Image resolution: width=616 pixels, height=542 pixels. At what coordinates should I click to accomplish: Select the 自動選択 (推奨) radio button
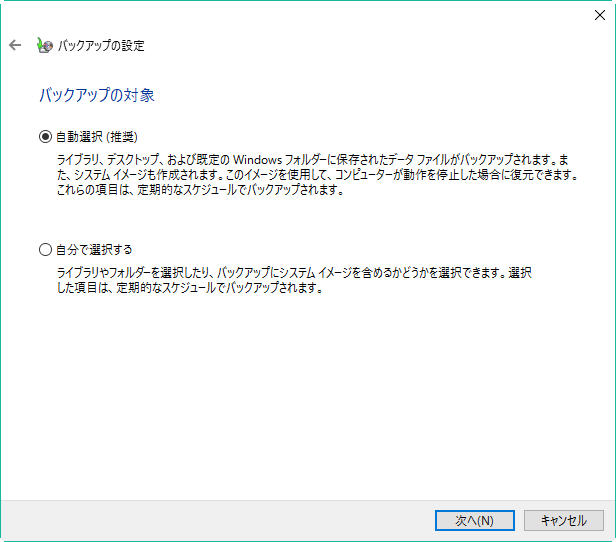[x=45, y=137]
